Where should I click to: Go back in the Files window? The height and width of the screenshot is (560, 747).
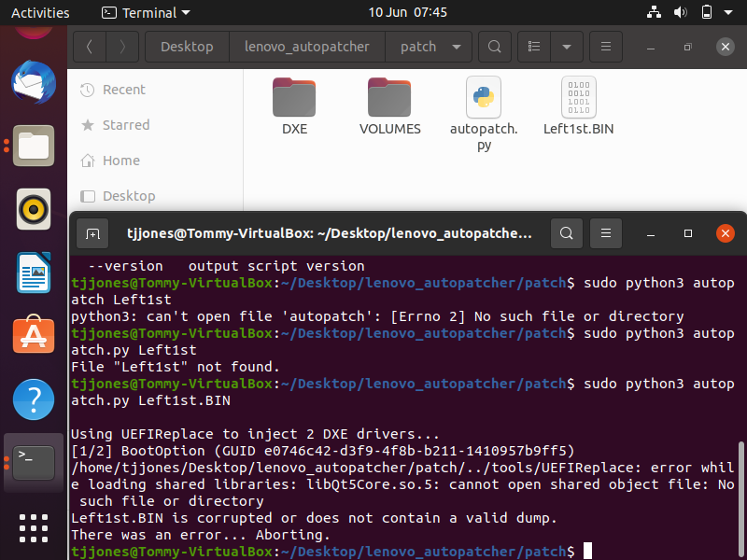pos(90,47)
